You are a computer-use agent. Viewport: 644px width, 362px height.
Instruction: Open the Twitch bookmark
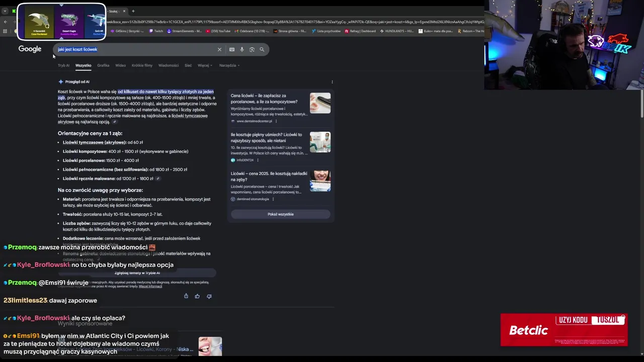pyautogui.click(x=156, y=31)
